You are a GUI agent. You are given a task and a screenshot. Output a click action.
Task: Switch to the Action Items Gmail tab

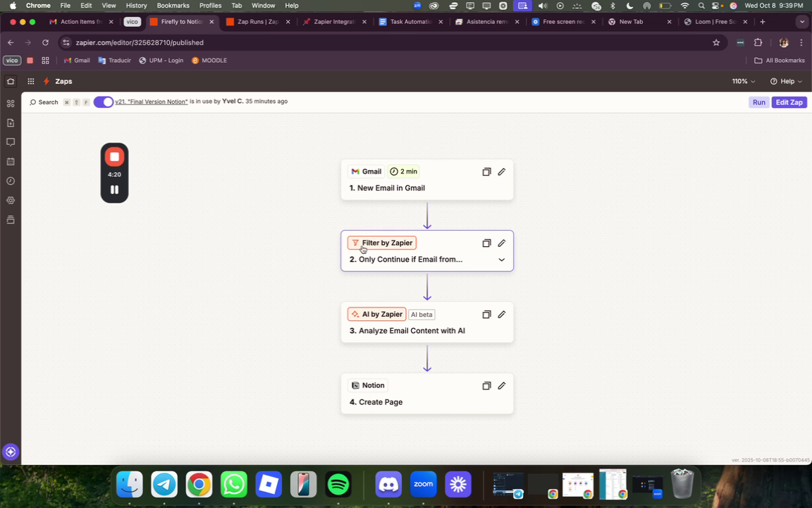click(81, 22)
